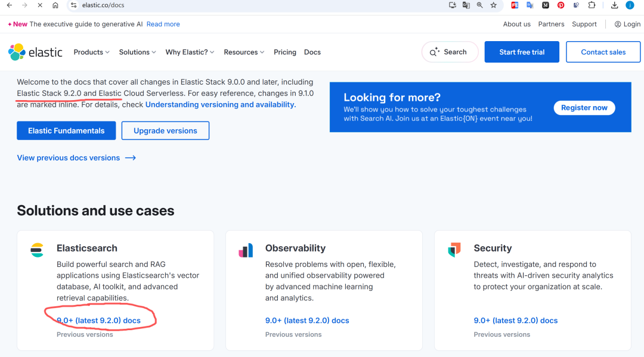Click the install app icon in address bar
Screen dimensions: 644x357
(452, 5)
